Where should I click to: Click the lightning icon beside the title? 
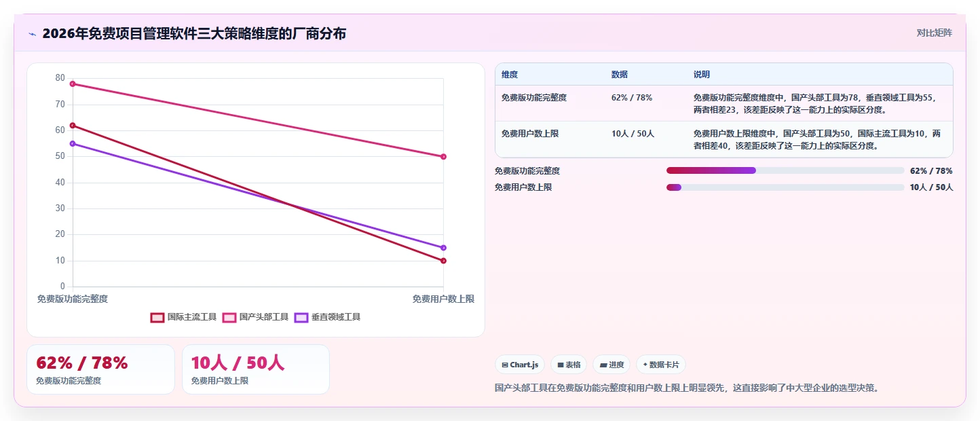[32, 33]
